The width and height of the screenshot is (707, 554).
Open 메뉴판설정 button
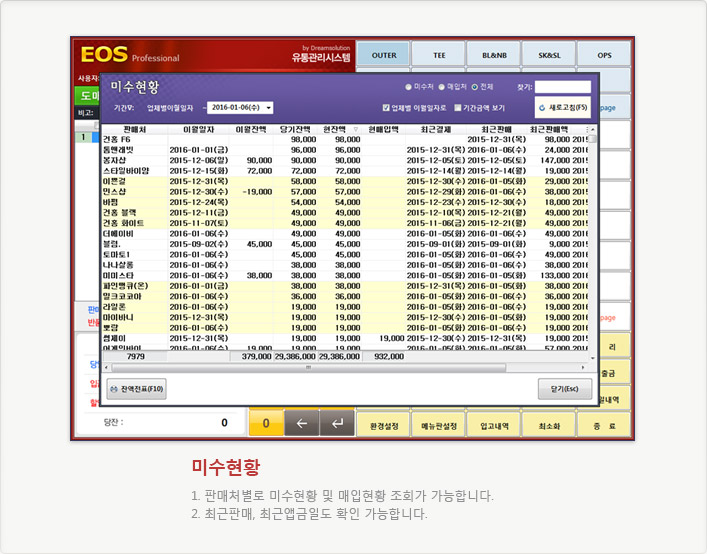439,426
